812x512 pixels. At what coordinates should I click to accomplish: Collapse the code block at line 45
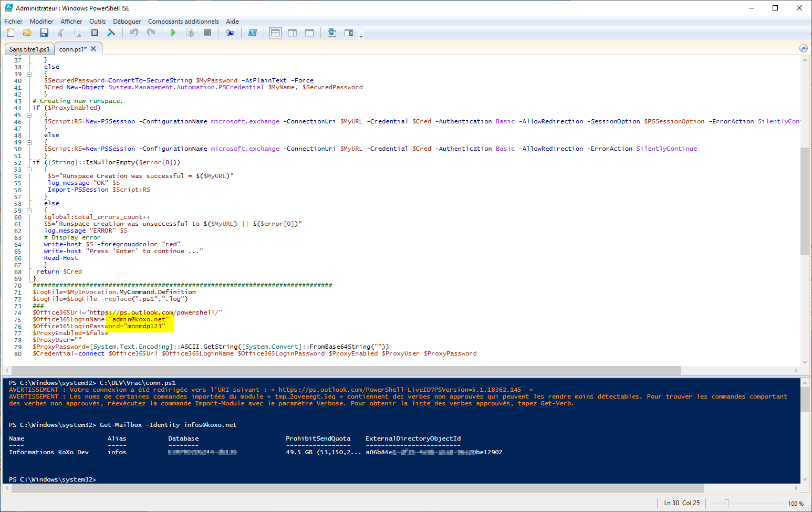tap(29, 115)
